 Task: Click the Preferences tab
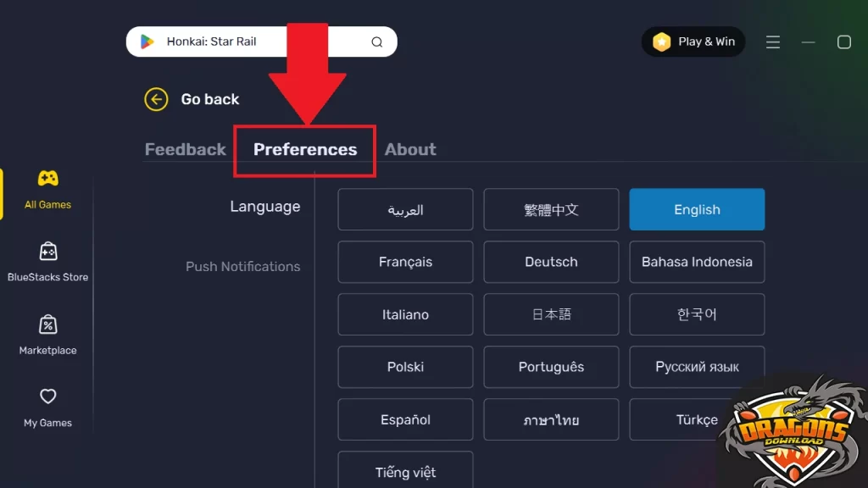click(x=304, y=149)
